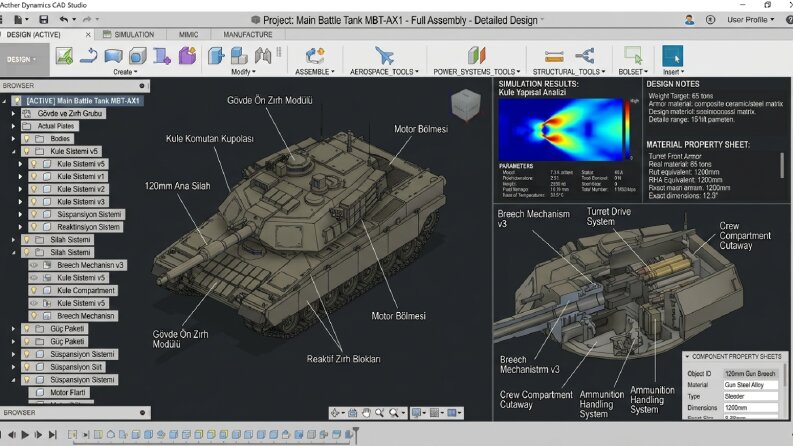Select the blue surface patch tool
The height and width of the screenshot is (446, 793).
coord(113,56)
